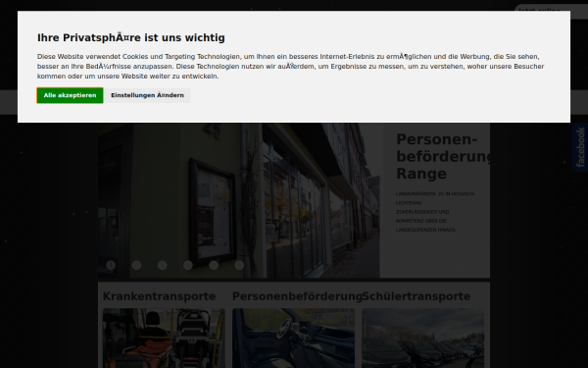Go to slider page 6 dot
The height and width of the screenshot is (368, 588).
pyautogui.click(x=239, y=265)
